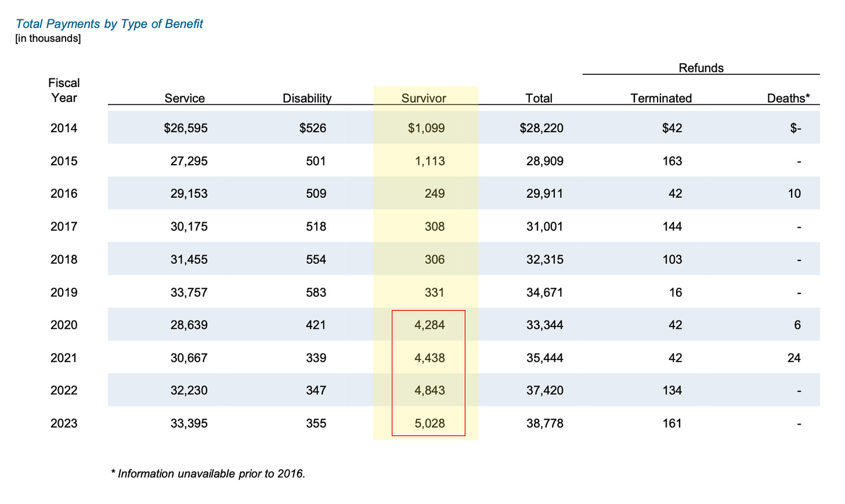Image resolution: width=845 pixels, height=504 pixels.
Task: Click the Total column header
Action: (x=539, y=98)
